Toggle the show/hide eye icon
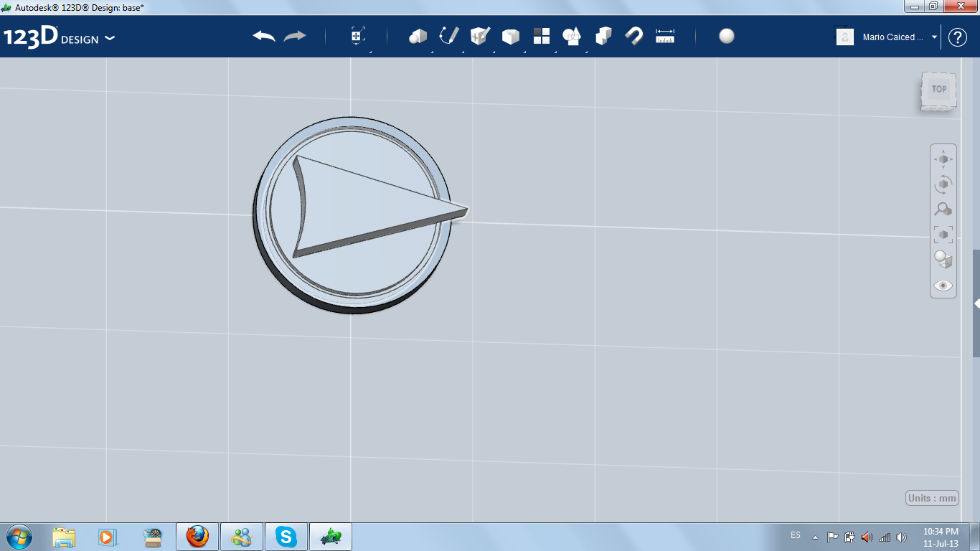Viewport: 980px width, 551px height. pyautogui.click(x=943, y=286)
